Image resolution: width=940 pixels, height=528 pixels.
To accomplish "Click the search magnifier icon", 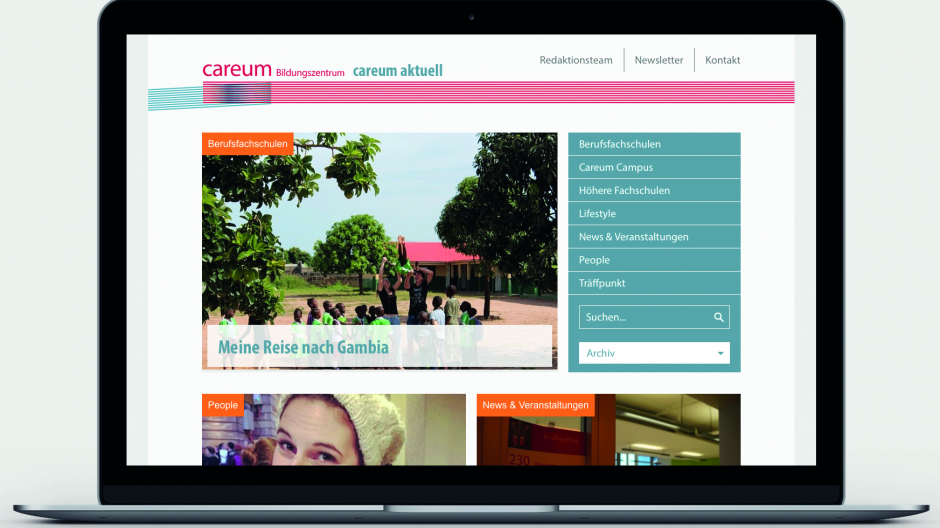I will (718, 317).
